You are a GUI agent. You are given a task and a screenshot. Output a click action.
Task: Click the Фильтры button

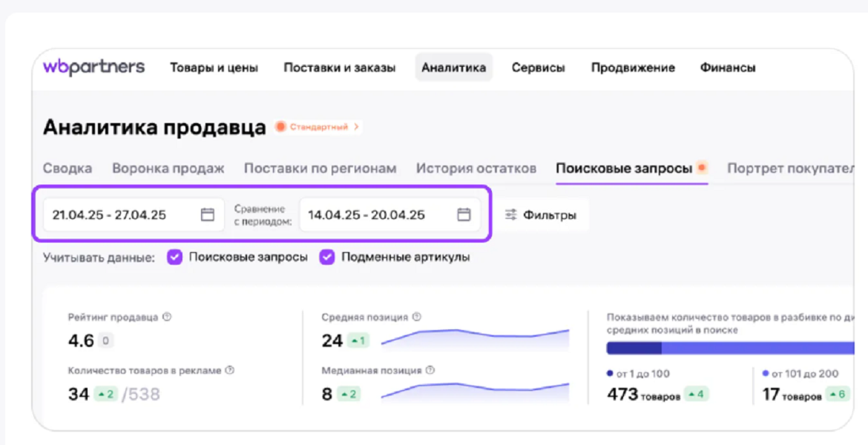click(541, 215)
